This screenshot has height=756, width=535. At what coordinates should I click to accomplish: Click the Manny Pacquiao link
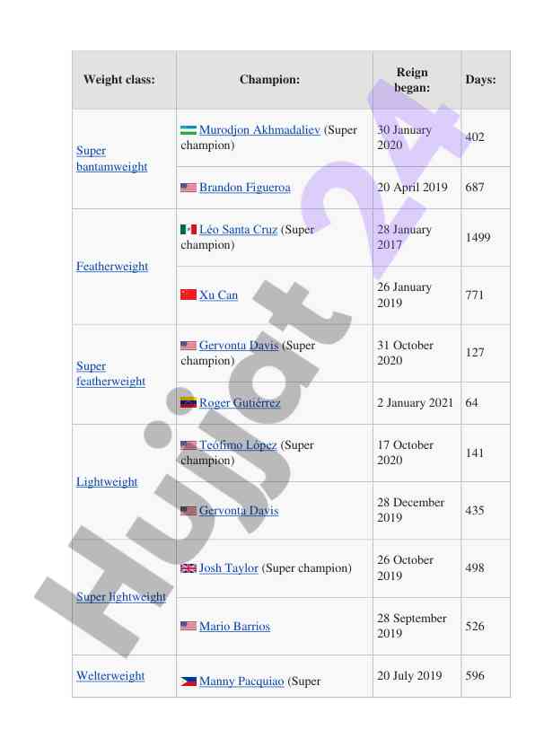241,681
